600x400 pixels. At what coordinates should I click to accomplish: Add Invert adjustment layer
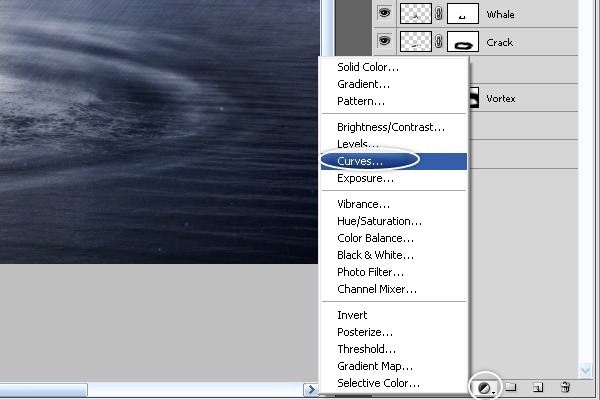click(x=394, y=315)
